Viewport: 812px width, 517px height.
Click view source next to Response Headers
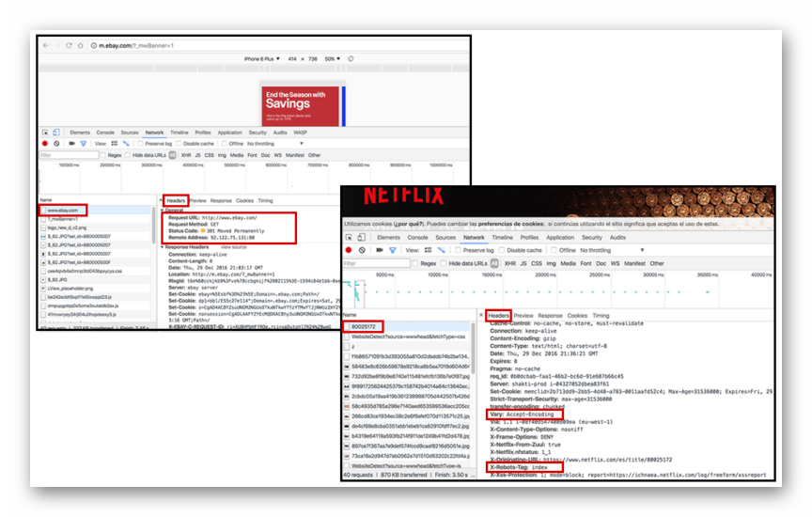point(234,247)
